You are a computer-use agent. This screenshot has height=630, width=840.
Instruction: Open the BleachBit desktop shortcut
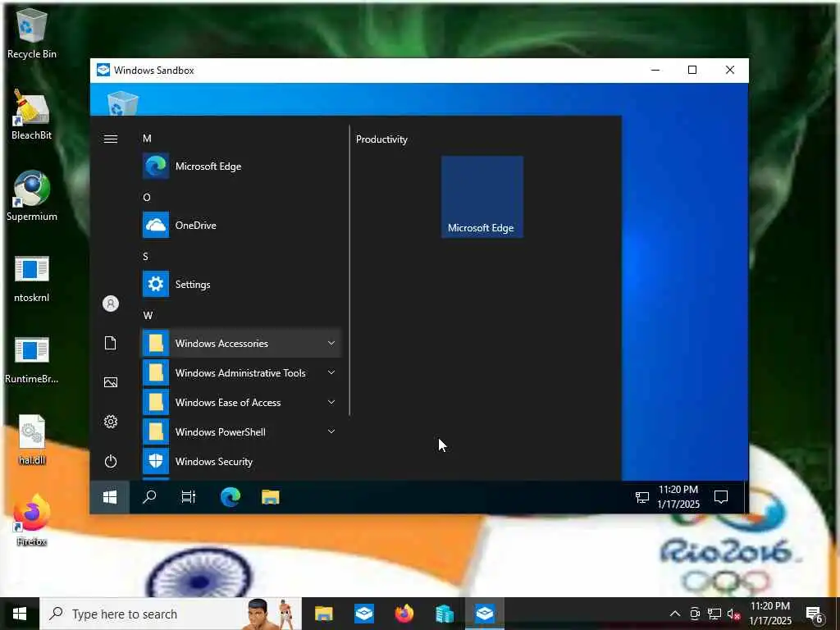[x=32, y=115]
